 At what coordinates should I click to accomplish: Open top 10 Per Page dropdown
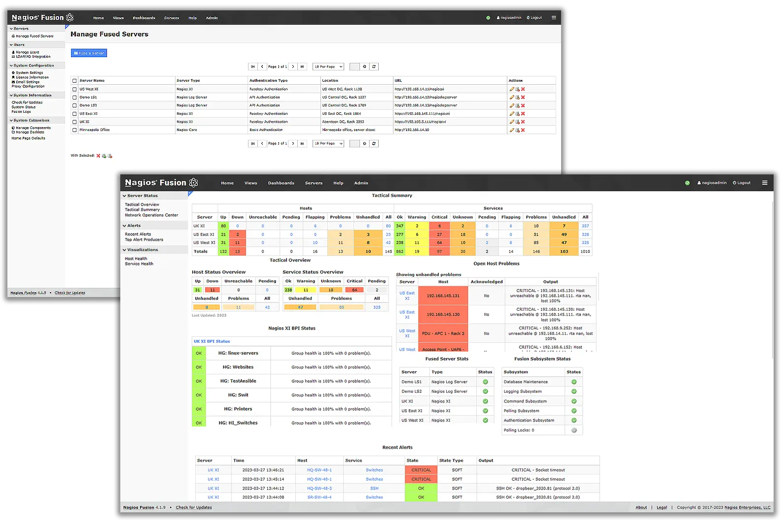click(x=328, y=66)
